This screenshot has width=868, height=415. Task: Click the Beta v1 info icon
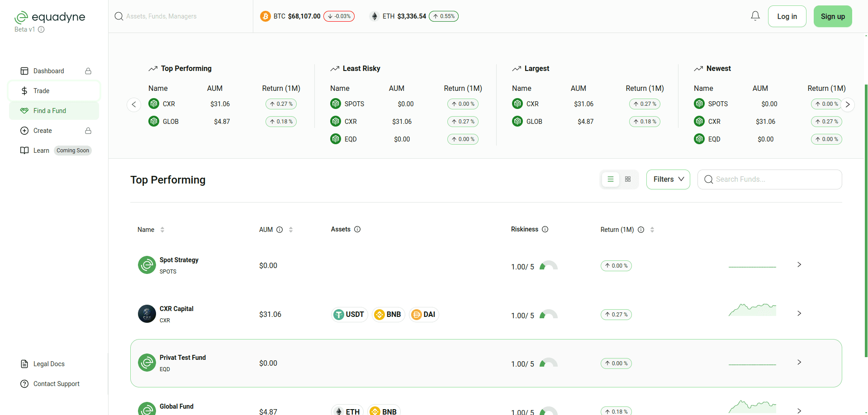tap(41, 29)
